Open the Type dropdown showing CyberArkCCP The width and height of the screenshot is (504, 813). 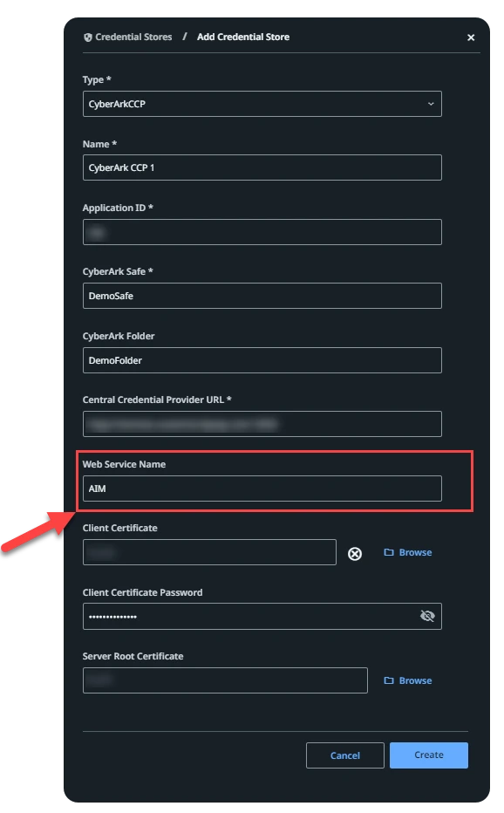tap(262, 104)
